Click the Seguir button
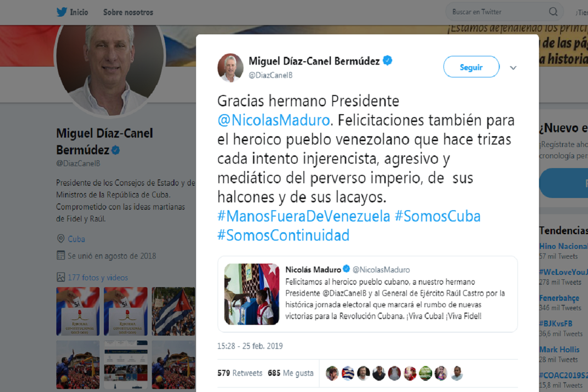The image size is (588, 392). tap(471, 67)
